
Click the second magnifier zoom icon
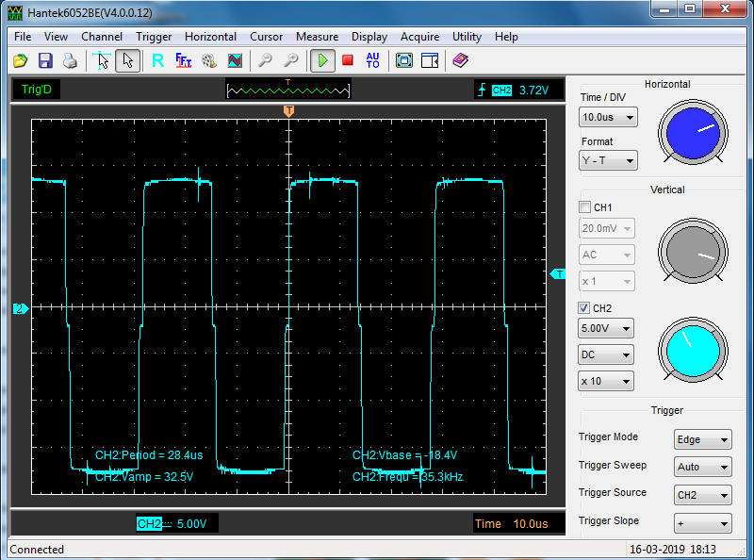[x=291, y=60]
